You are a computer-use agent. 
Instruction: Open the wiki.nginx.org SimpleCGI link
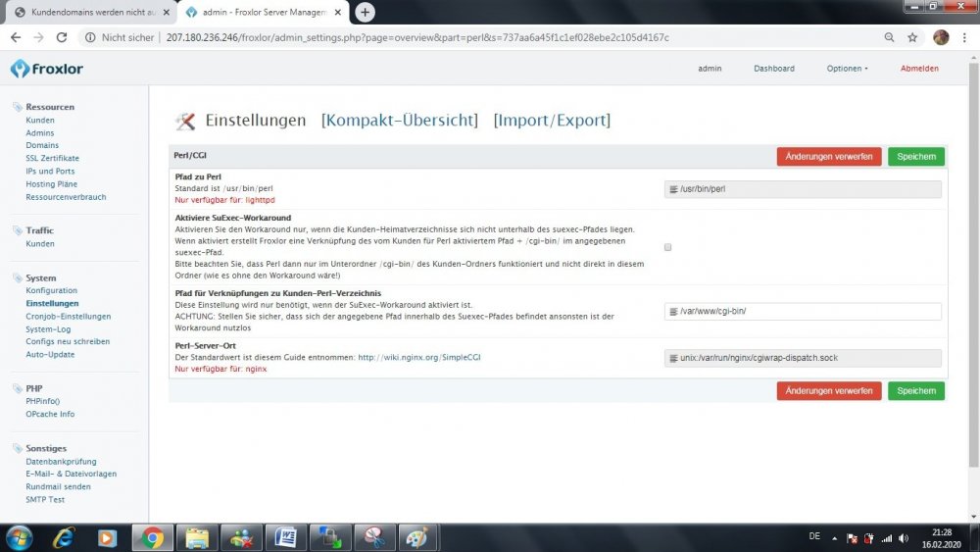(x=418, y=358)
